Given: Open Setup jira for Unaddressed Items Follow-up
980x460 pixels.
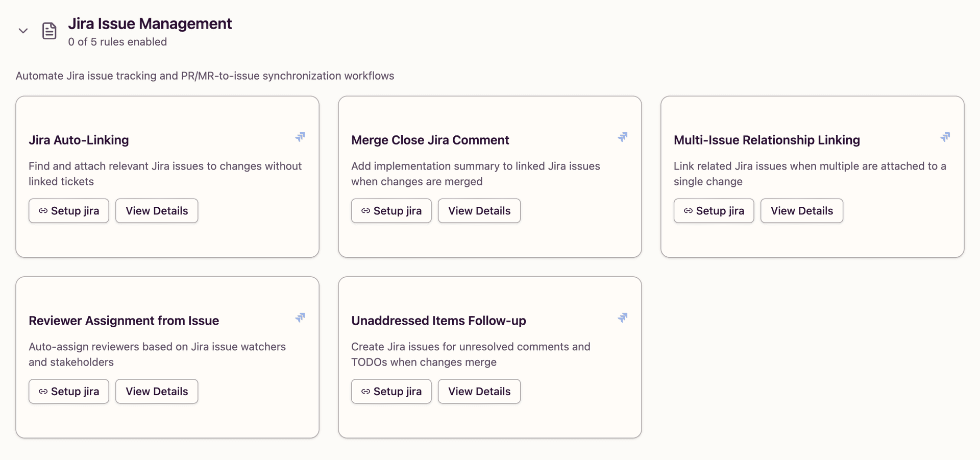Looking at the screenshot, I should click(391, 391).
